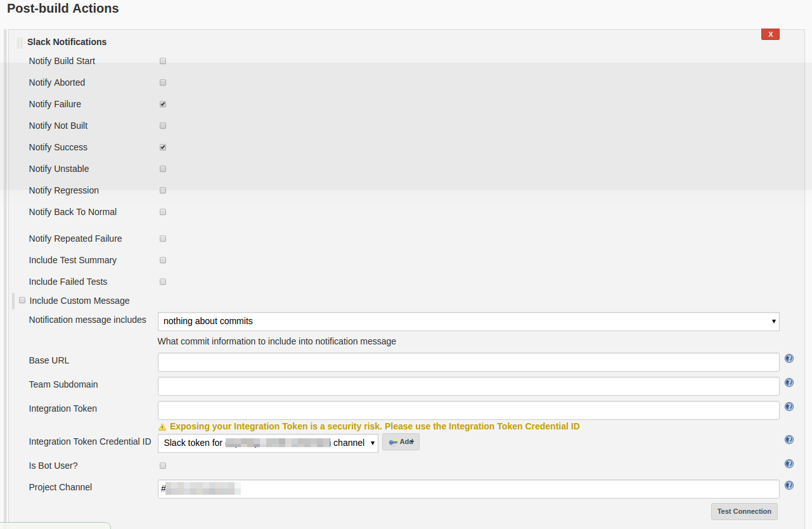812x529 pixels.
Task: Toggle the Is Bot User checkbox
Action: click(163, 466)
